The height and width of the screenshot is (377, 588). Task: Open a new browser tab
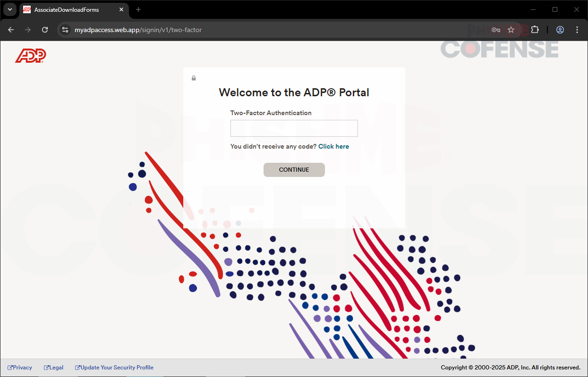138,9
